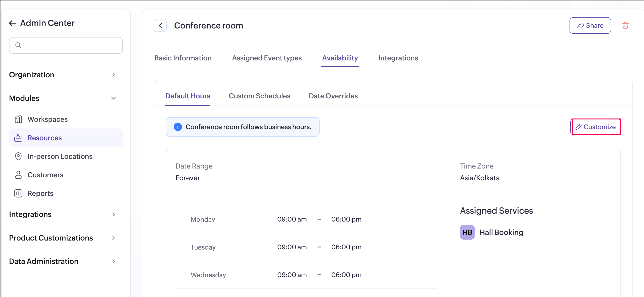Expand the Data Administration section
The width and height of the screenshot is (644, 297).
(114, 262)
